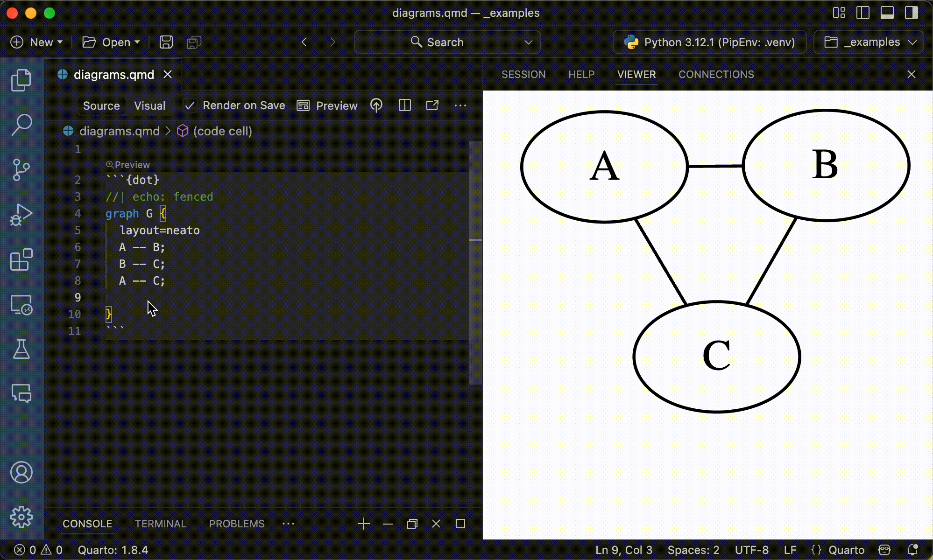This screenshot has height=560, width=933.
Task: Open the Source Control view
Action: click(22, 169)
